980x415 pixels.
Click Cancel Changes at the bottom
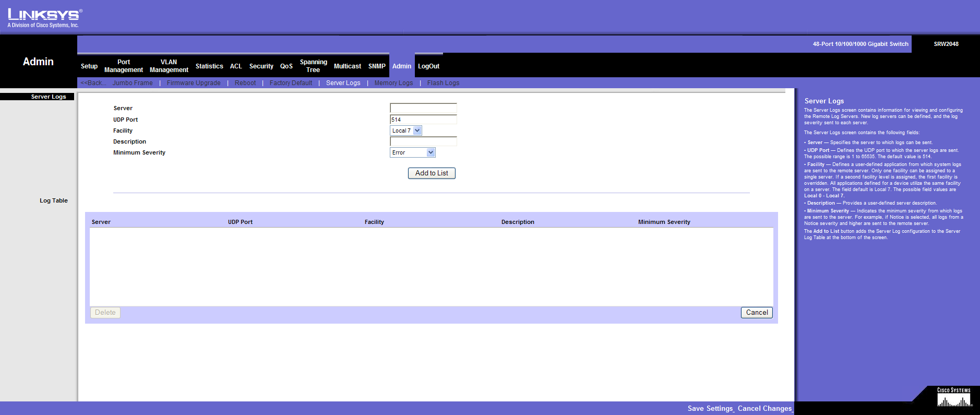pyautogui.click(x=764, y=409)
